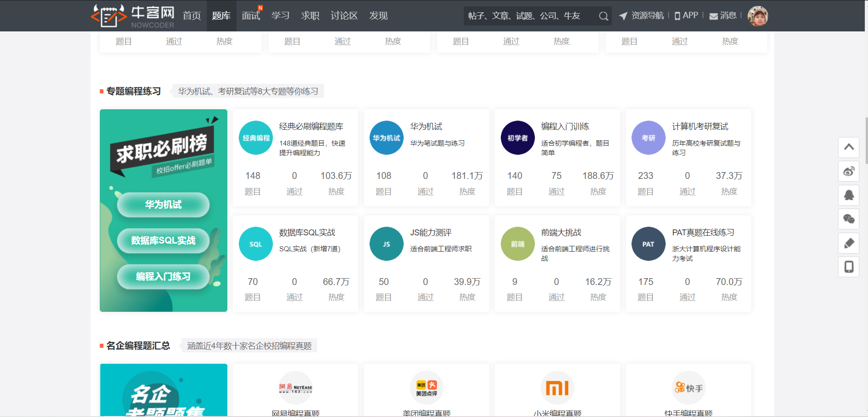Open JS能力测评 card title
868x417 pixels.
click(x=431, y=233)
